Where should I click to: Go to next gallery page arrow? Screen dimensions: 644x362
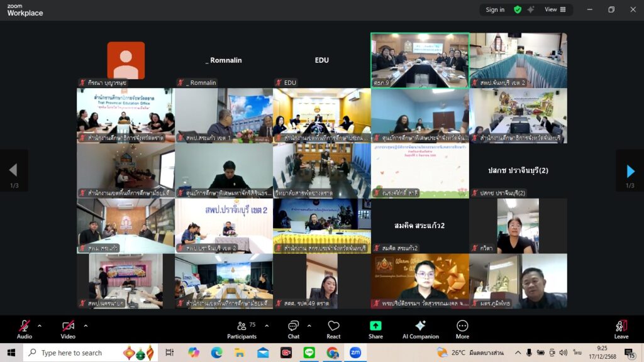630,170
